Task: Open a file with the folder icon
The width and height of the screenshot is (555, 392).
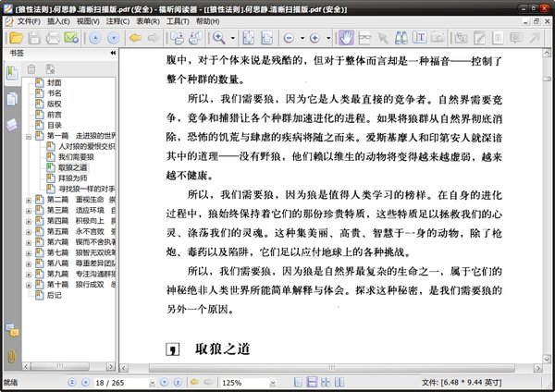Action: click(x=16, y=38)
